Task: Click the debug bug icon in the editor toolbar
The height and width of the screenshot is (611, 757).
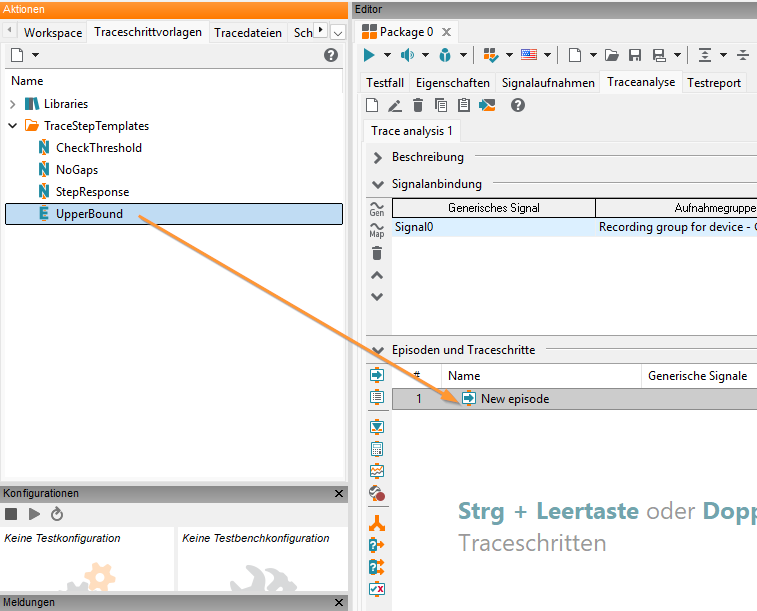Action: click(x=445, y=56)
